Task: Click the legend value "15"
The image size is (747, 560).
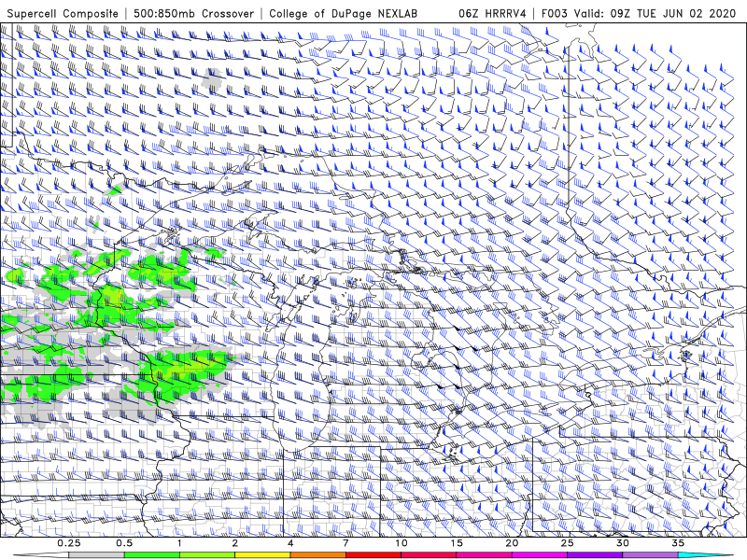Action: point(457,543)
